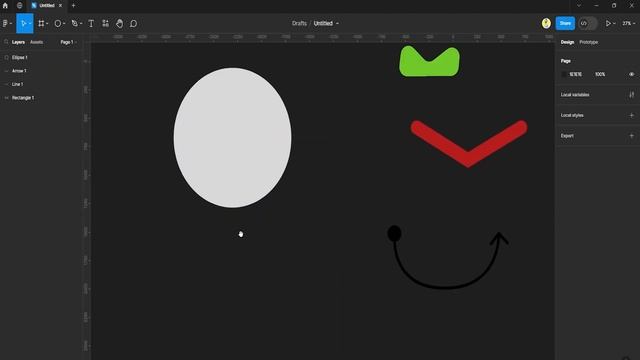Edit the page color hex value

[576, 74]
